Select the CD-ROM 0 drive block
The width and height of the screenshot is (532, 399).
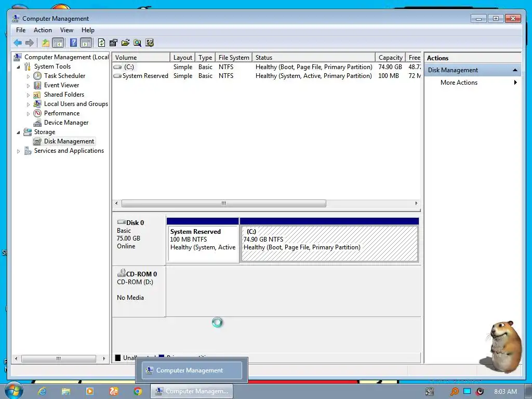[139, 292]
